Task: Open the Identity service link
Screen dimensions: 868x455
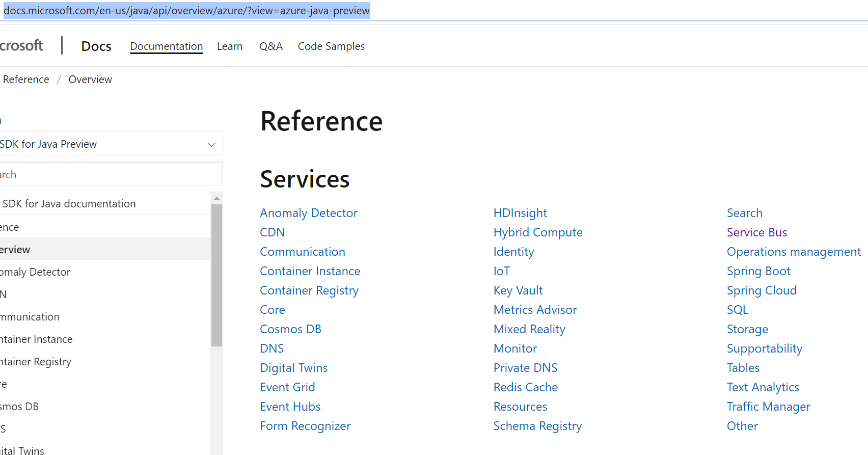Action: [514, 252]
